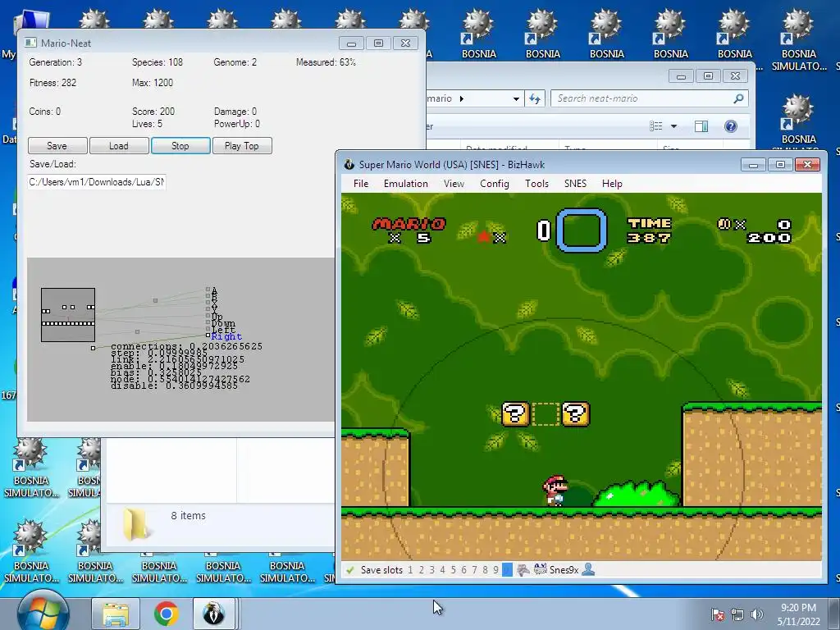Image resolution: width=840 pixels, height=630 pixels.
Task: Click the Stop button in Mario-Neat
Action: click(180, 146)
